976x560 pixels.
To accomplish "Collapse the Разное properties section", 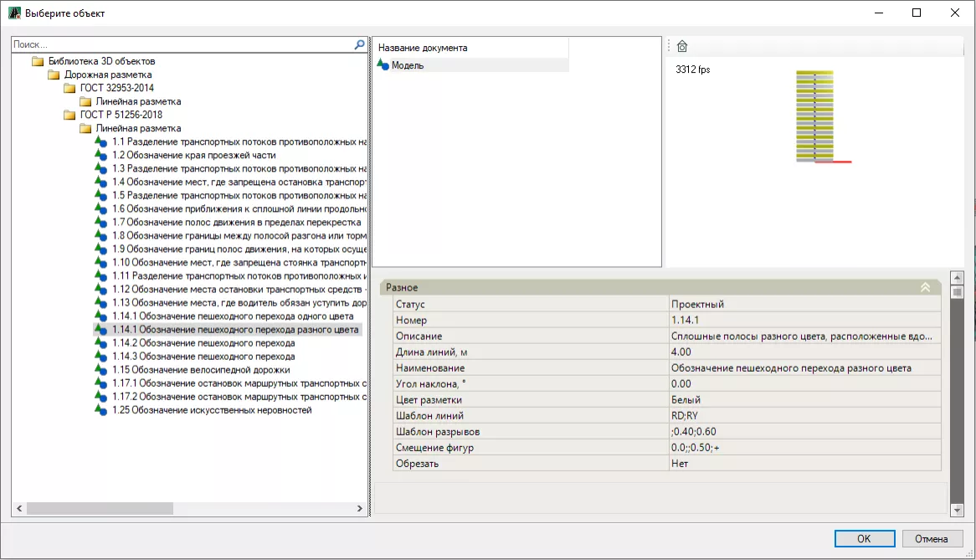I will [925, 287].
